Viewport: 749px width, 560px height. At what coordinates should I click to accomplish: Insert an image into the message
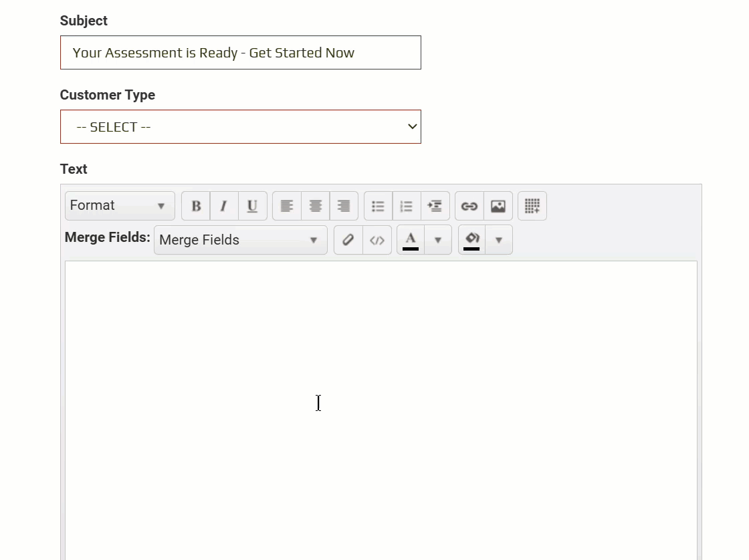coord(498,206)
